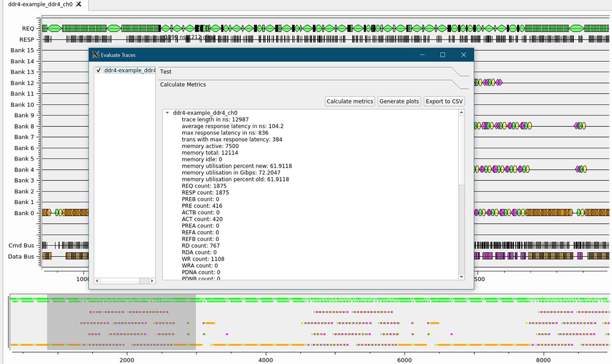Select 'memory utilisation percent new: 61.9118' row

[237, 166]
